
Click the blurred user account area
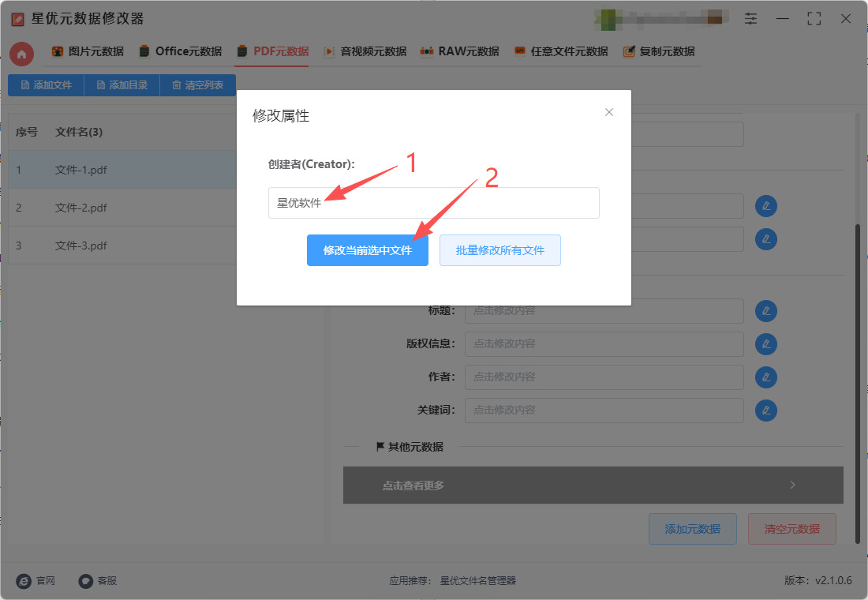point(660,19)
